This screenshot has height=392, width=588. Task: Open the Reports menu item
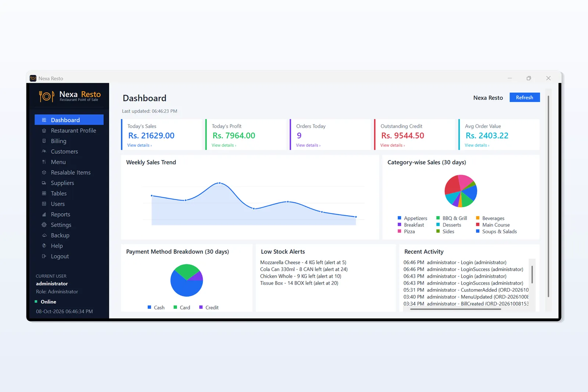click(x=69, y=215)
